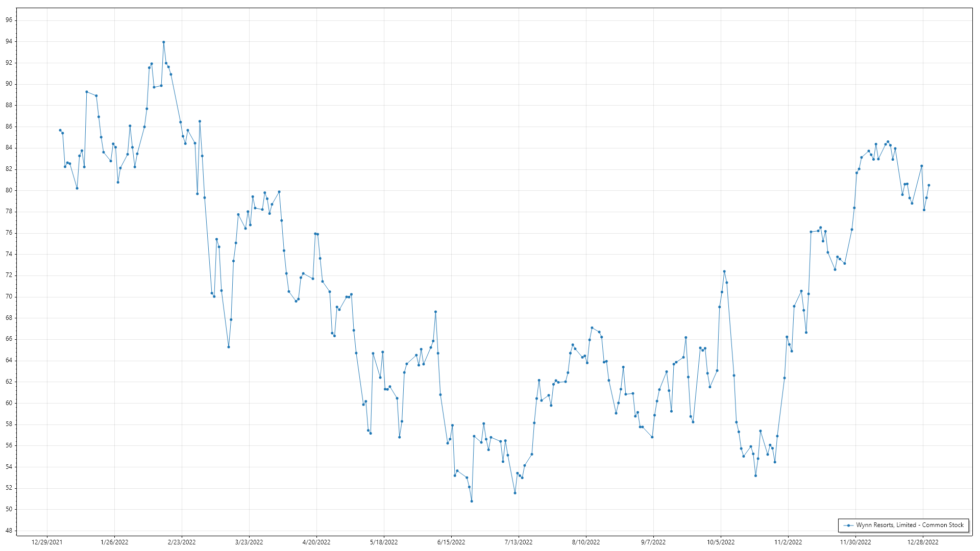Click the October peak point near 72.4
The width and height of the screenshot is (980, 551).
point(724,271)
